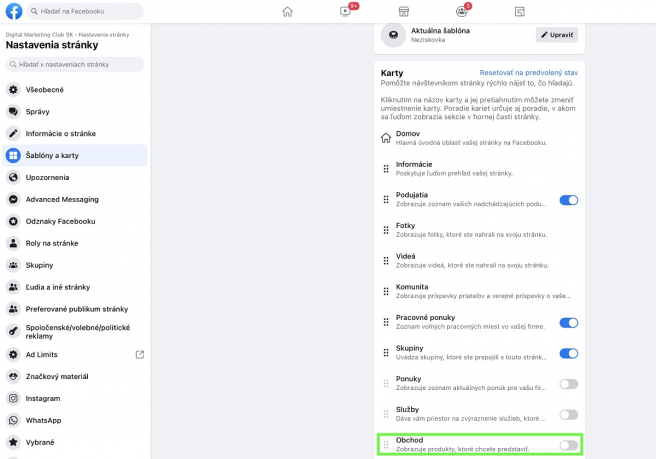
Task: Turn off the Pracovné ponuky toggle
Action: (568, 323)
